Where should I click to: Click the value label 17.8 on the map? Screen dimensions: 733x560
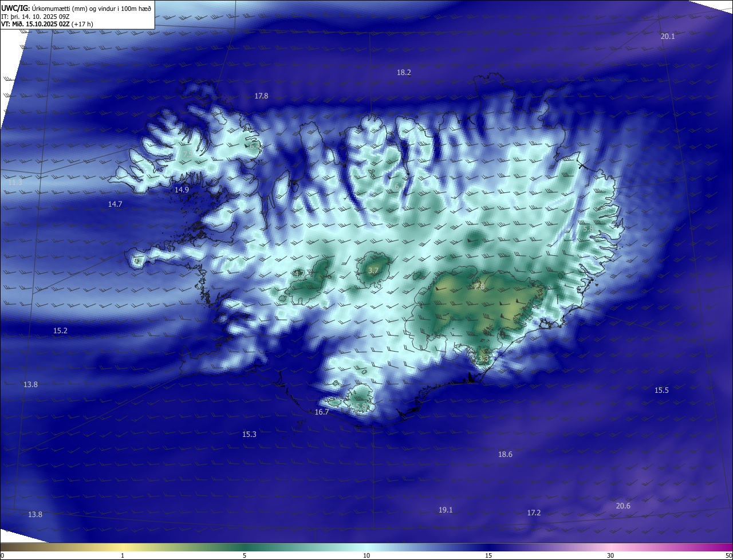[x=261, y=96]
